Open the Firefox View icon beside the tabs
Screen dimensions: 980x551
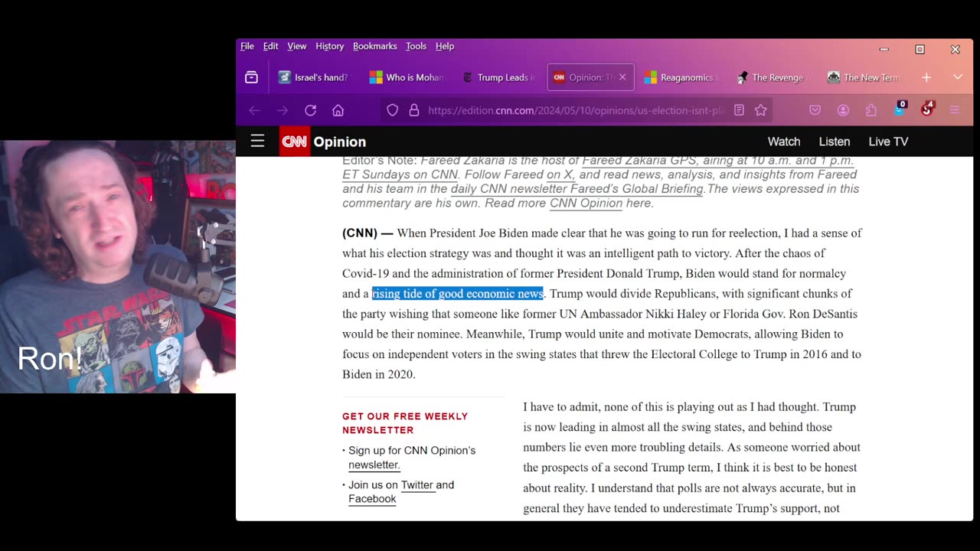[251, 77]
